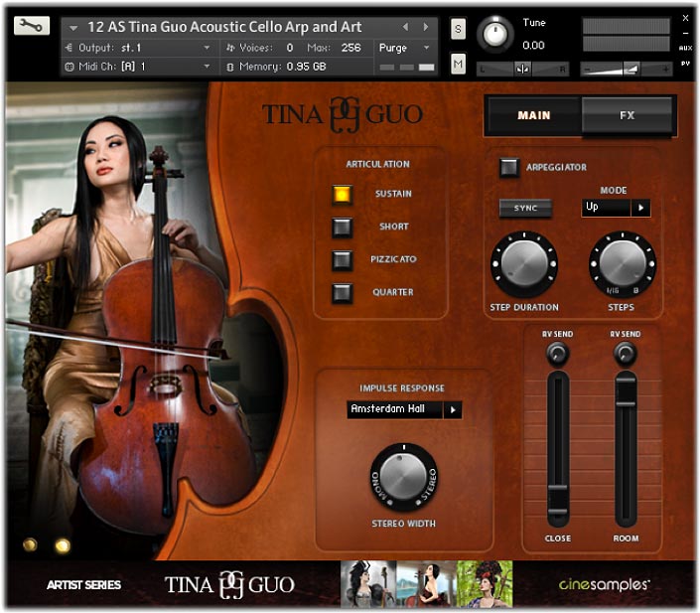Click the Tune value 0.00
Image resolution: width=700 pixels, height=613 pixels.
(x=533, y=45)
